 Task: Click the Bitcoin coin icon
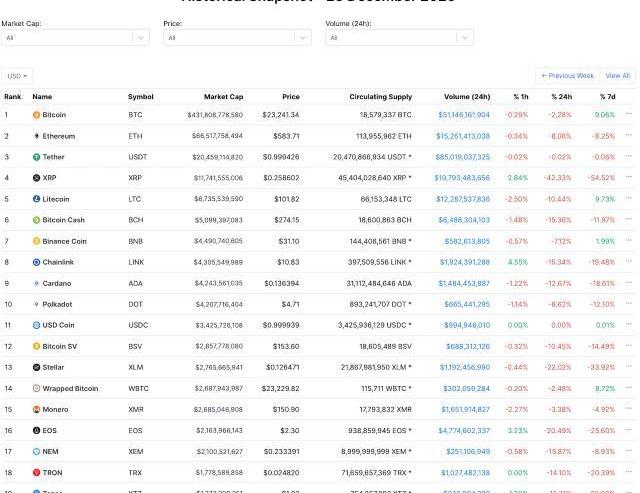(37, 115)
